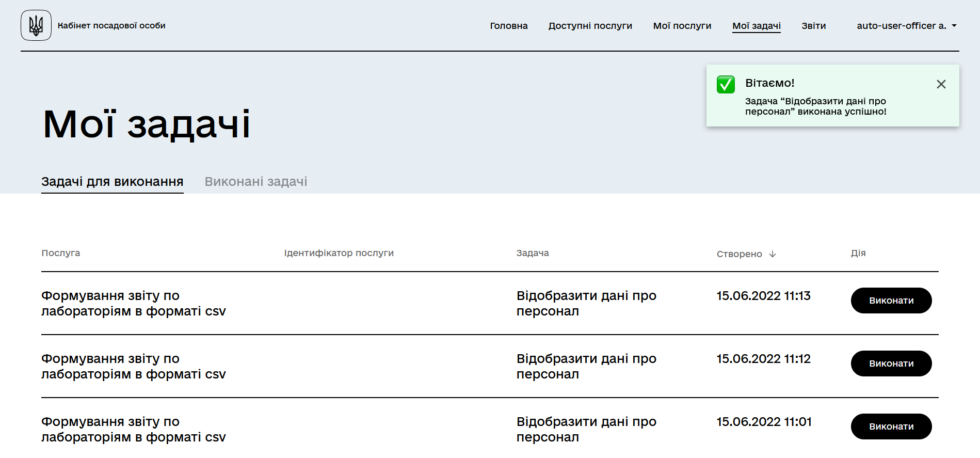The image size is (980, 458).
Task: Switch to the Задачі для виконання tab
Action: [113, 182]
